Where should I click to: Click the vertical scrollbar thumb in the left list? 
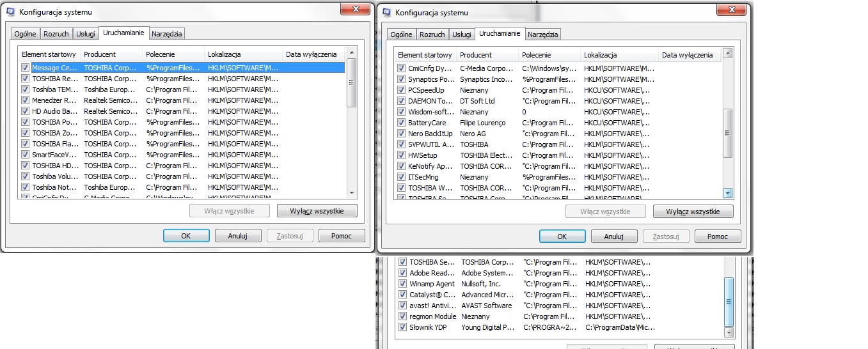point(351,82)
